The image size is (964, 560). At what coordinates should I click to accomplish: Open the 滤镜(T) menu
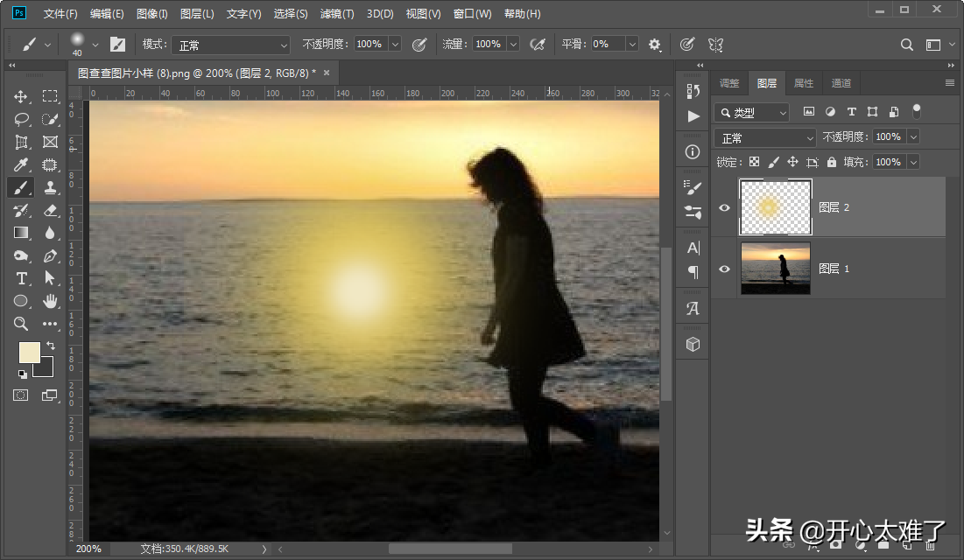coord(337,14)
